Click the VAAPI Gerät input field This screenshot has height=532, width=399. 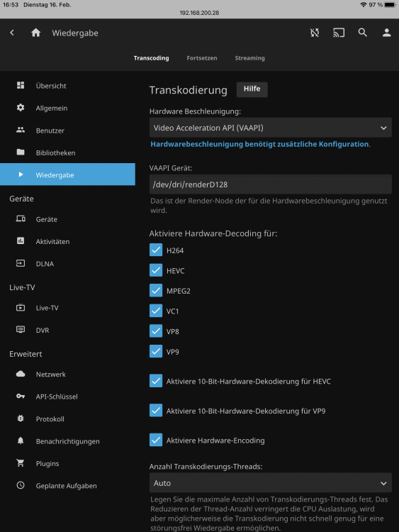tap(271, 184)
